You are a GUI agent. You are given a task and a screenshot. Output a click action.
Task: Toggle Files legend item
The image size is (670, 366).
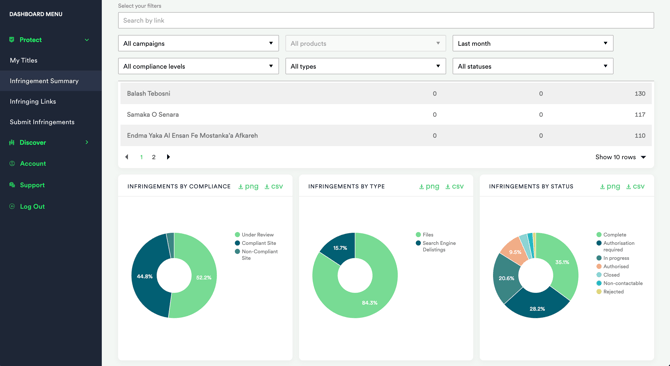425,235
